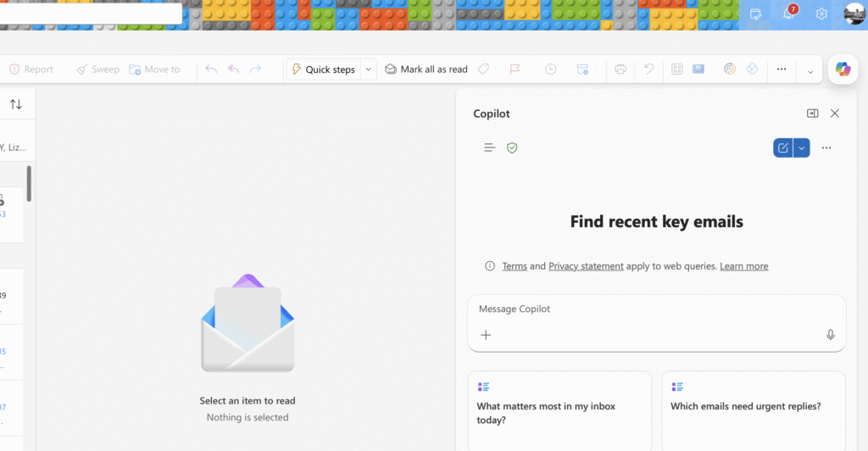
Task: Open the toolbar more options ellipsis
Action: 782,70
